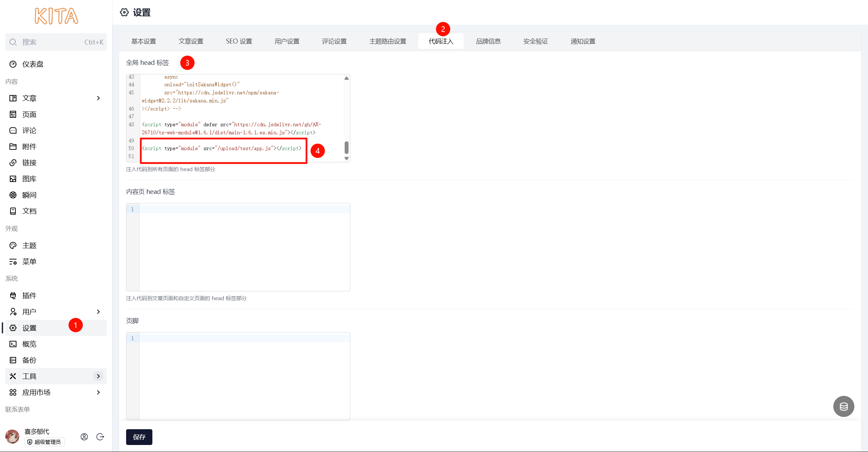Viewport: 868px width, 452px height.
Task: Click the Plugins plug icon
Action: (x=13, y=296)
